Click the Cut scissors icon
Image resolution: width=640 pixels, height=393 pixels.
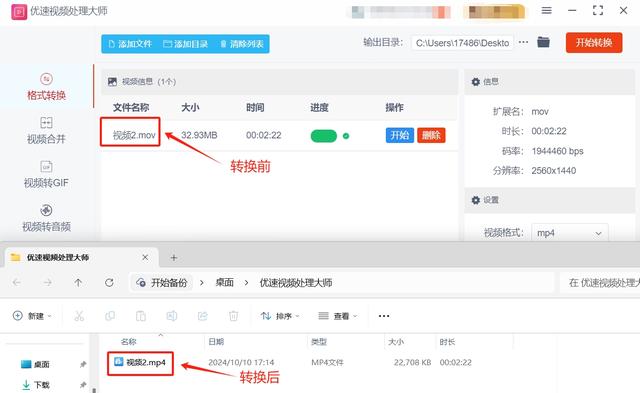click(79, 316)
